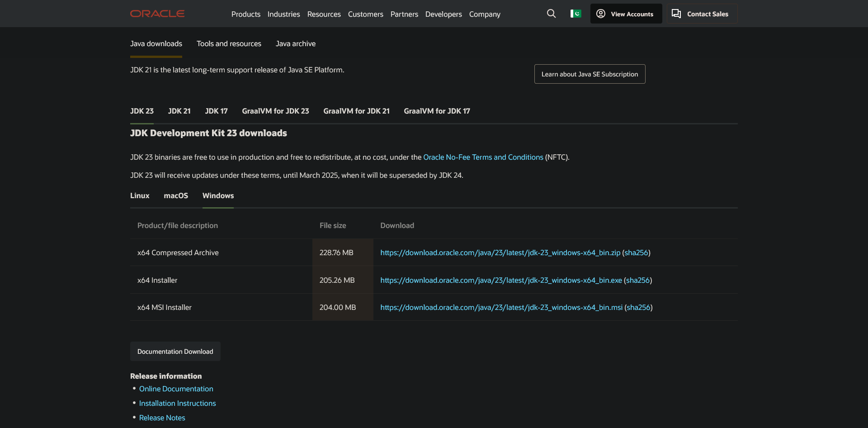Switch to the Linux downloads tab

140,195
